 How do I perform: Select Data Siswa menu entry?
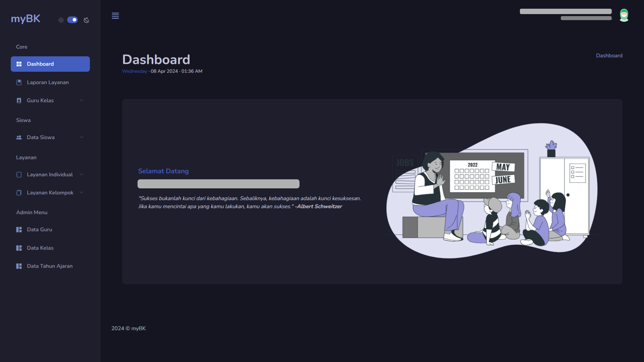40,137
